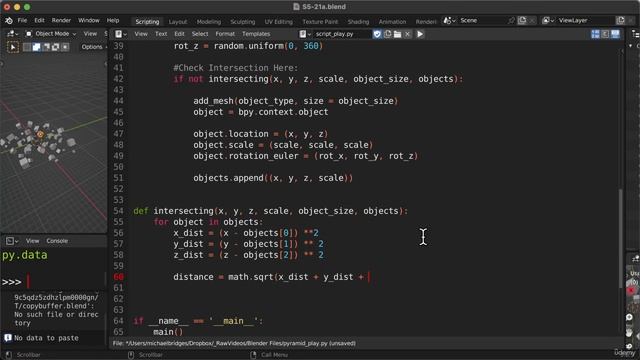This screenshot has height=360, width=640.
Task: Select the tweak select box tool
Action: 13,47
